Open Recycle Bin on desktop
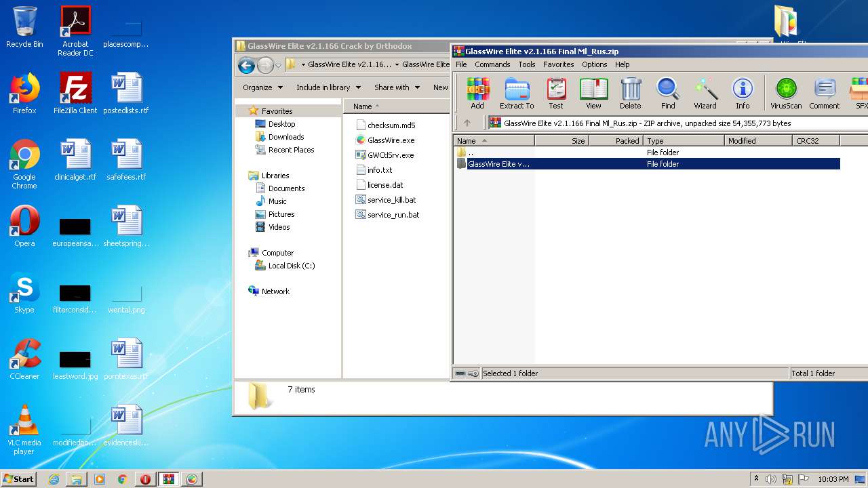Screen dimensions: 868x488 coord(24,27)
